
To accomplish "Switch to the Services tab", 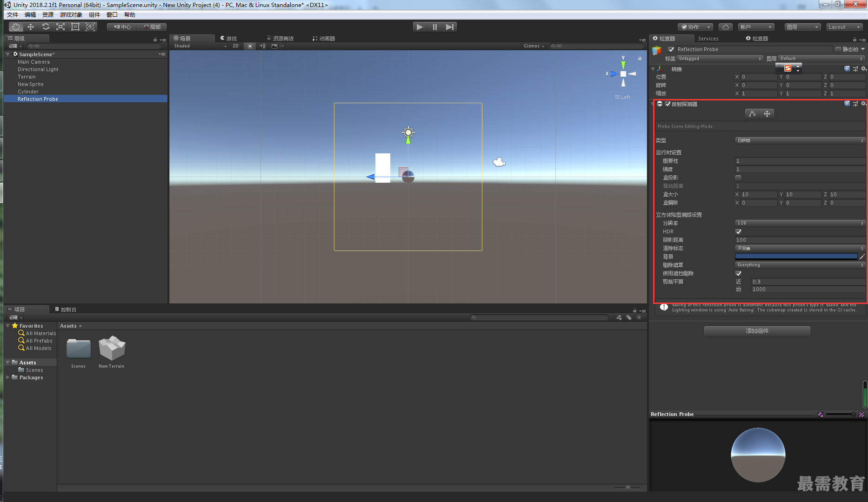I will coord(708,39).
